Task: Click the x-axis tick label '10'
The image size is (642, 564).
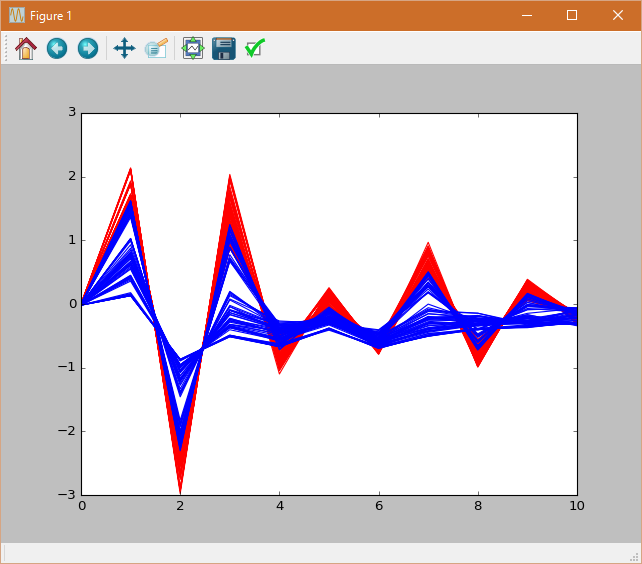Action: (577, 506)
